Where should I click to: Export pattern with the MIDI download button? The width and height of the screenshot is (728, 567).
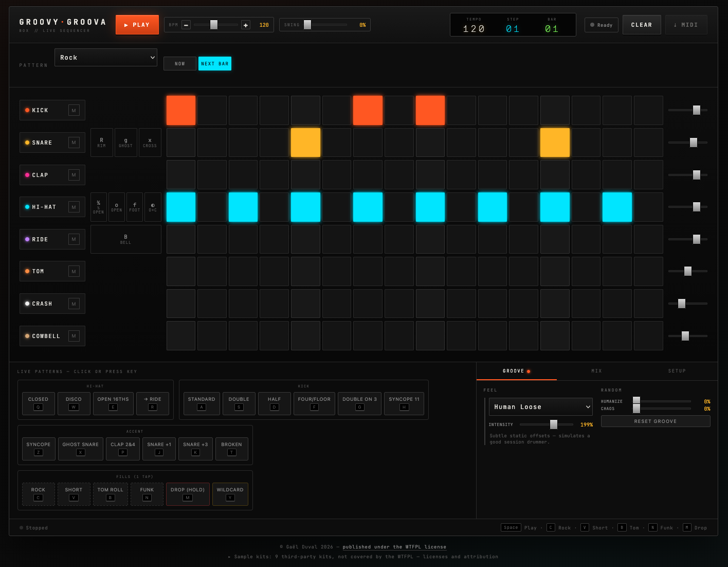coord(686,25)
